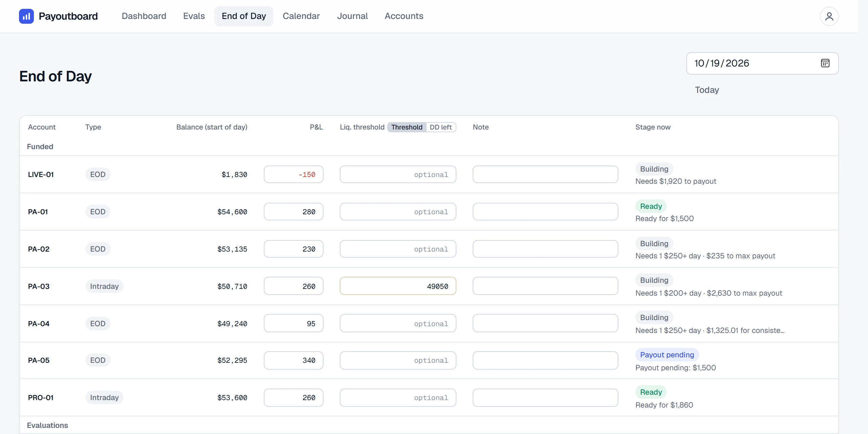Edit the PRO-01 P&L field

(x=294, y=397)
